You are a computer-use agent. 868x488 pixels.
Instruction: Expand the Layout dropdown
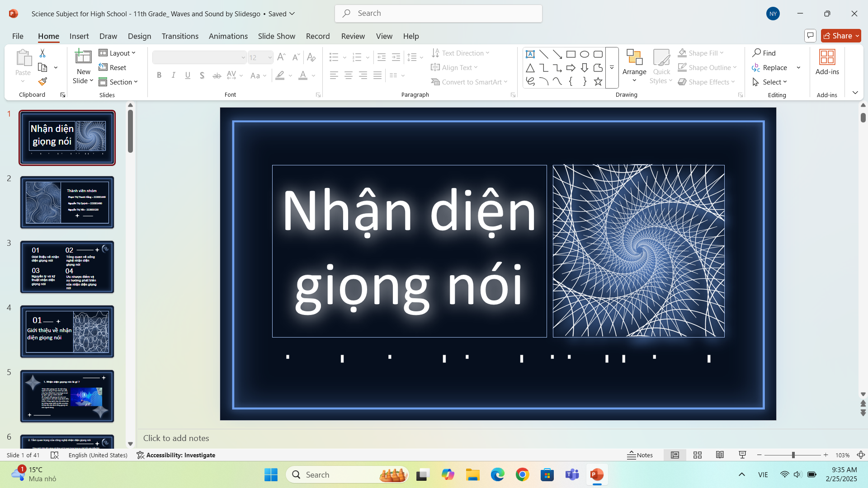[117, 53]
